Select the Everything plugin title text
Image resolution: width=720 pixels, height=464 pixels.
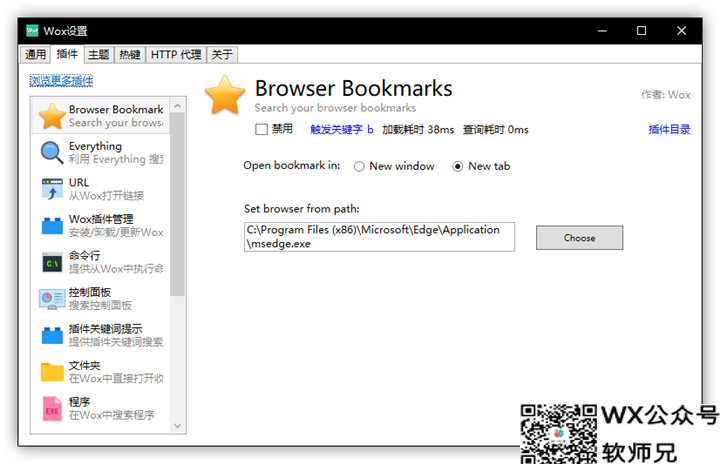click(96, 146)
